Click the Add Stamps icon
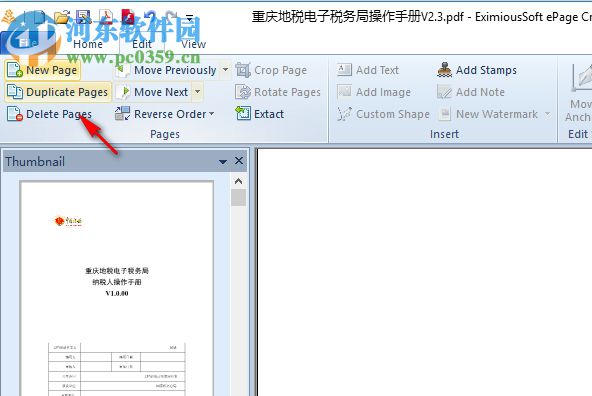The height and width of the screenshot is (396, 592). (444, 69)
